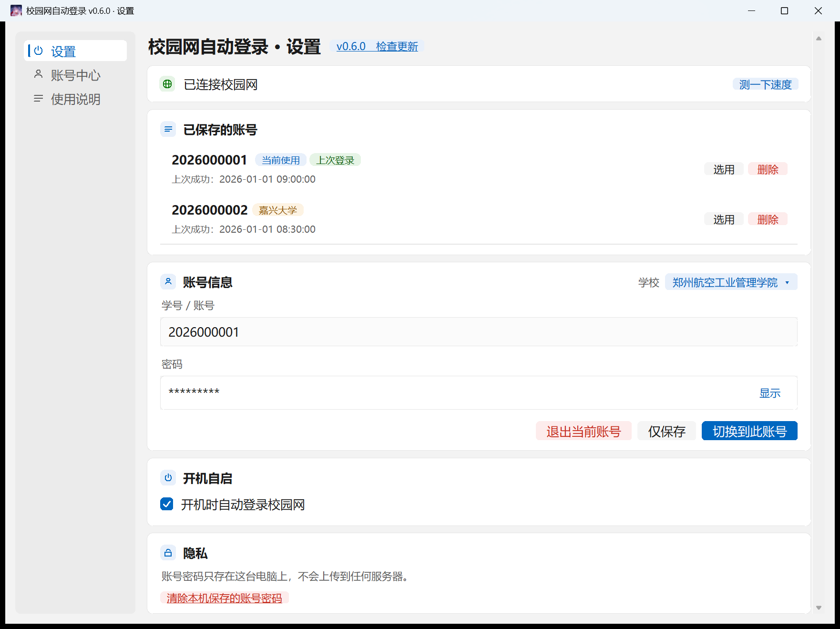840x629 pixels.
Task: Select account 2026000001 with 选用
Action: tap(724, 169)
